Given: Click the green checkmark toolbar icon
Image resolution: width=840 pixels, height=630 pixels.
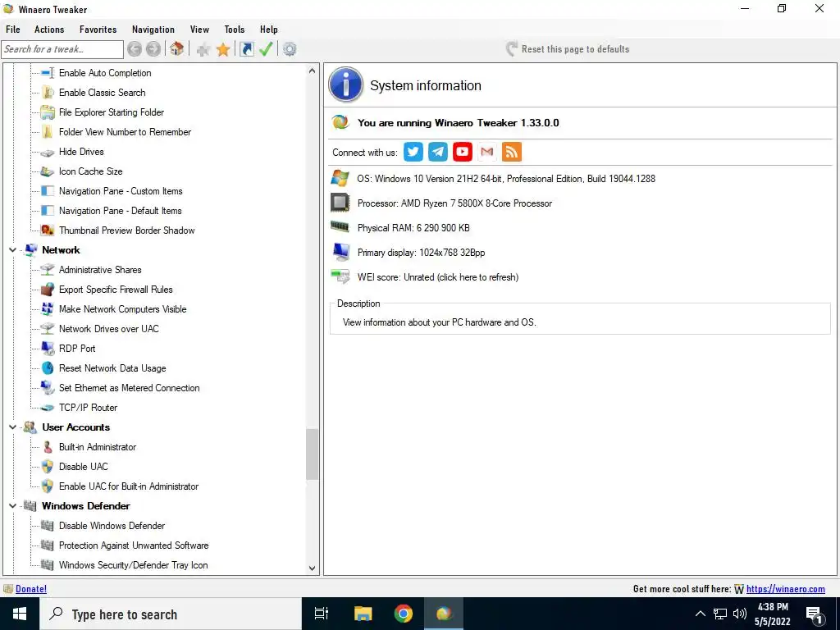Looking at the screenshot, I should point(266,49).
